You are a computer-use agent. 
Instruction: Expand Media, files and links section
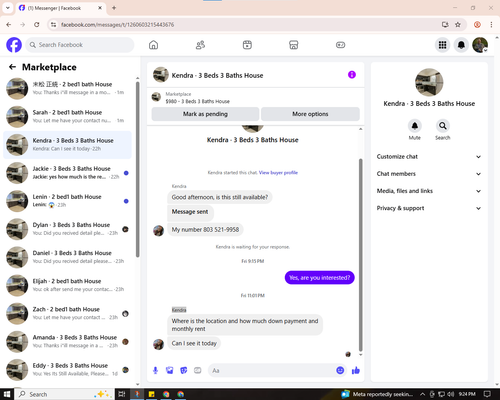429,191
